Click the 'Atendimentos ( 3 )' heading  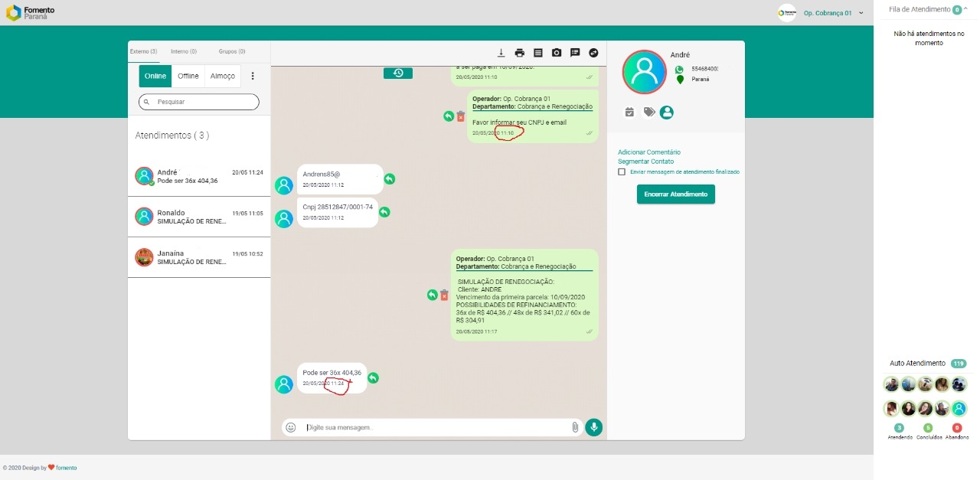click(x=172, y=136)
